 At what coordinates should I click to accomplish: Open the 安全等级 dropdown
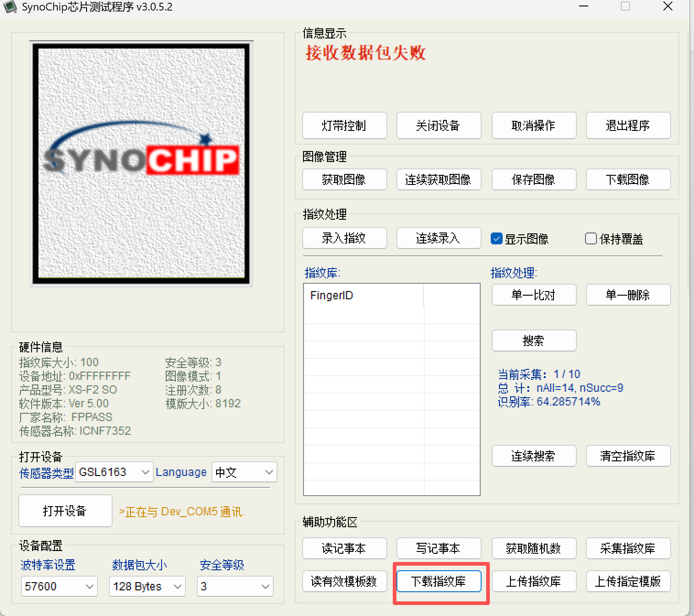pos(235,586)
